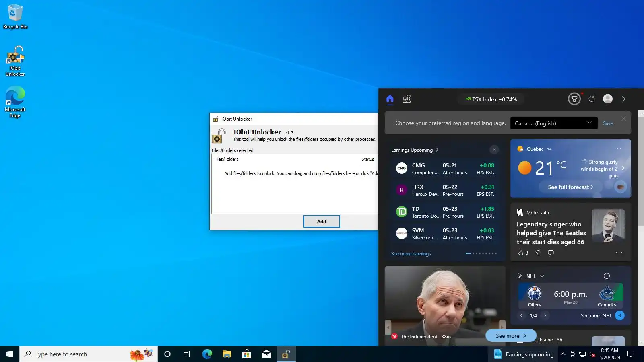
Task: Dismiss the region and language banner
Action: (624, 119)
